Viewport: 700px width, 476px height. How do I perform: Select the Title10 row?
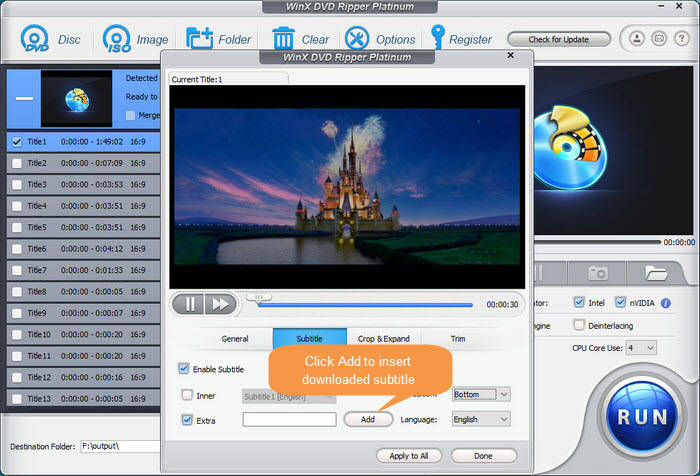pos(83,334)
